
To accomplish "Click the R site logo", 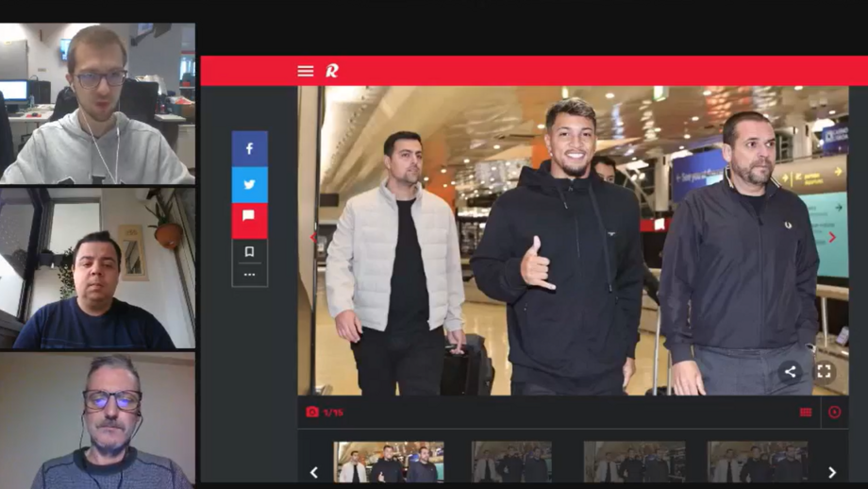I will click(x=331, y=71).
